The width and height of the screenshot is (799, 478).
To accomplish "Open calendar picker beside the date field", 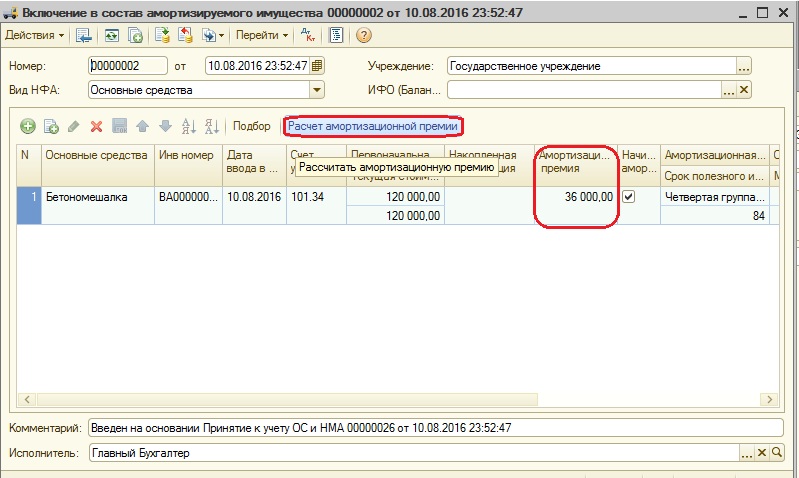I will (318, 66).
